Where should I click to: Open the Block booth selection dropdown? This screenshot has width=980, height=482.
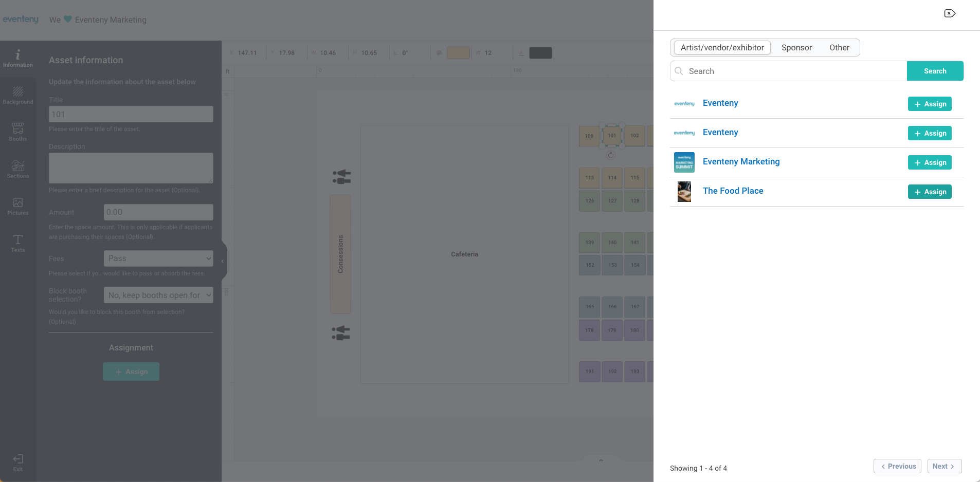[x=158, y=295]
